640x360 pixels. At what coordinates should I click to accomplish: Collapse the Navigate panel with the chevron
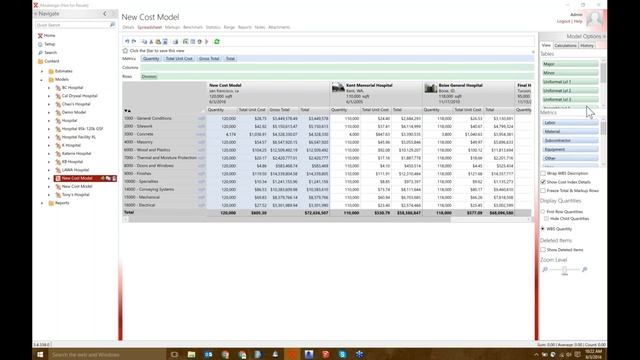click(x=105, y=14)
